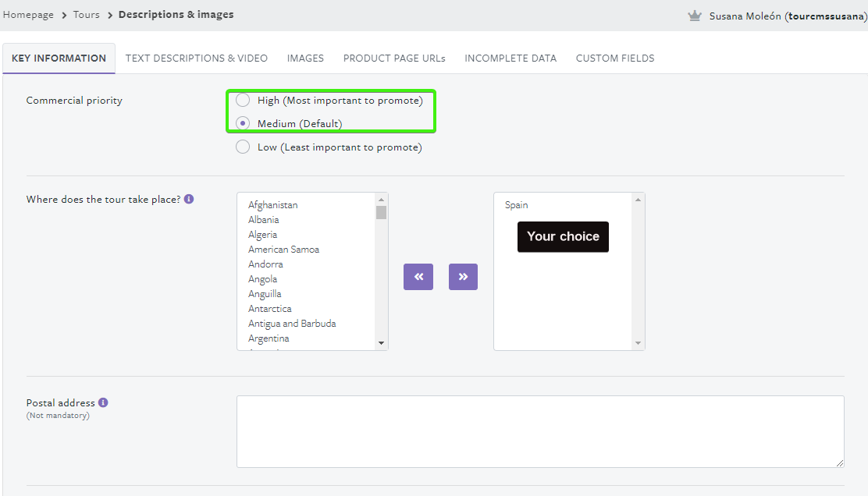Viewport: 868px width, 496px height.
Task: Click the » move-right arrow button
Action: (x=463, y=277)
